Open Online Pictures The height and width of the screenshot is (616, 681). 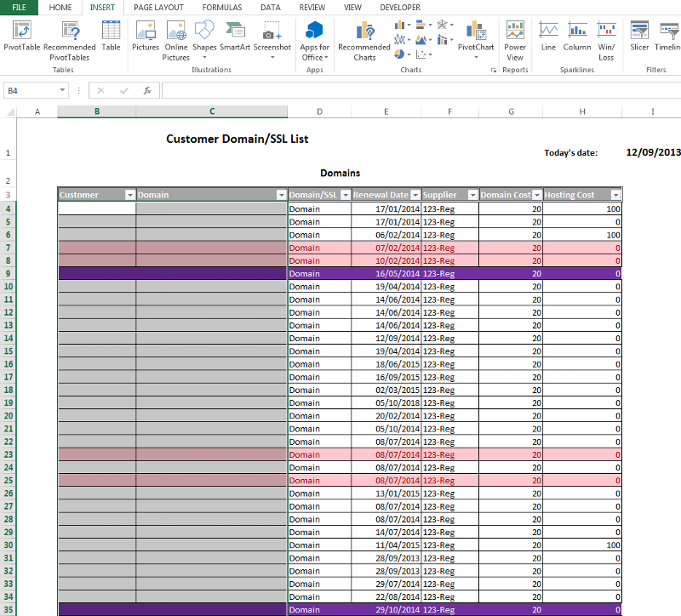pyautogui.click(x=176, y=41)
